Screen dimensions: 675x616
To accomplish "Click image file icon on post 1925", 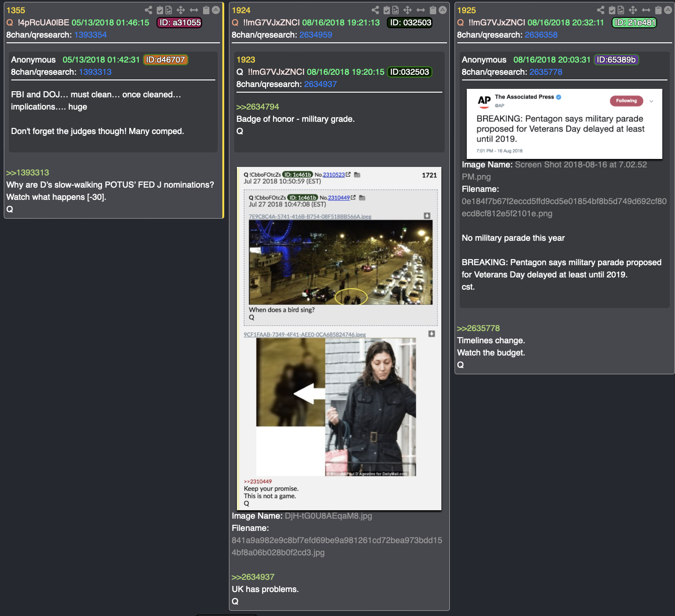I will 621,10.
